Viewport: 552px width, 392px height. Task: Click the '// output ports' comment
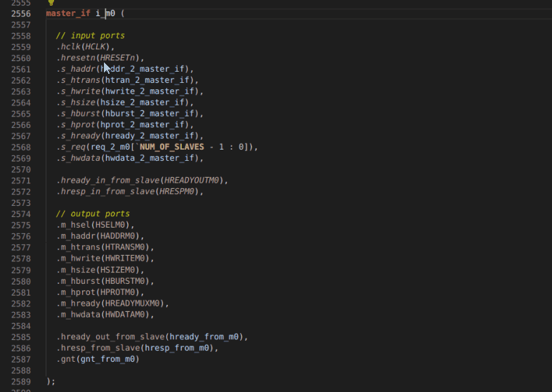pos(93,214)
